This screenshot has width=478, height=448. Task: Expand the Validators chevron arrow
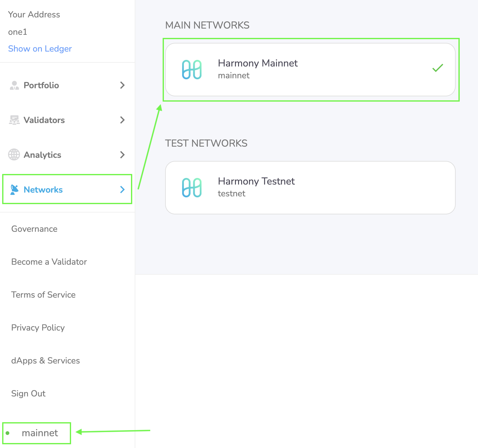(x=122, y=120)
